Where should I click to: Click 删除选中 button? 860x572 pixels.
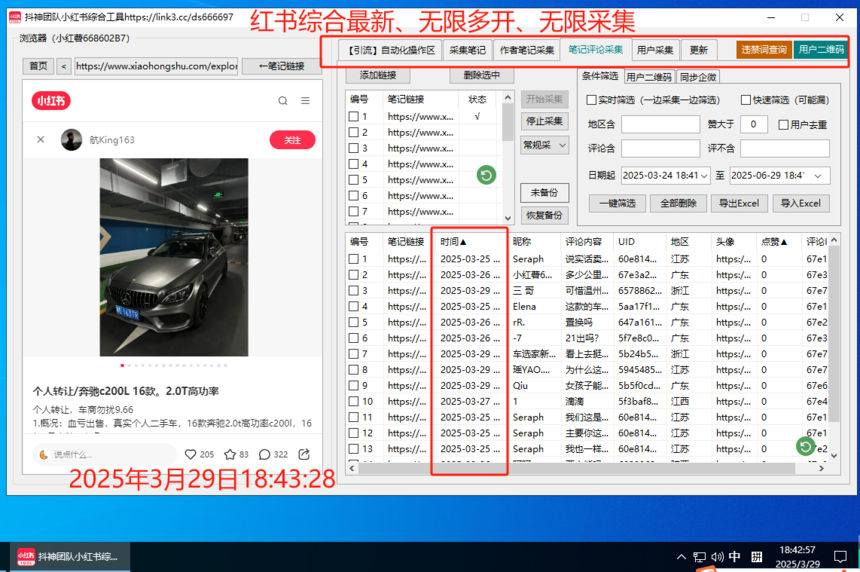pos(481,75)
